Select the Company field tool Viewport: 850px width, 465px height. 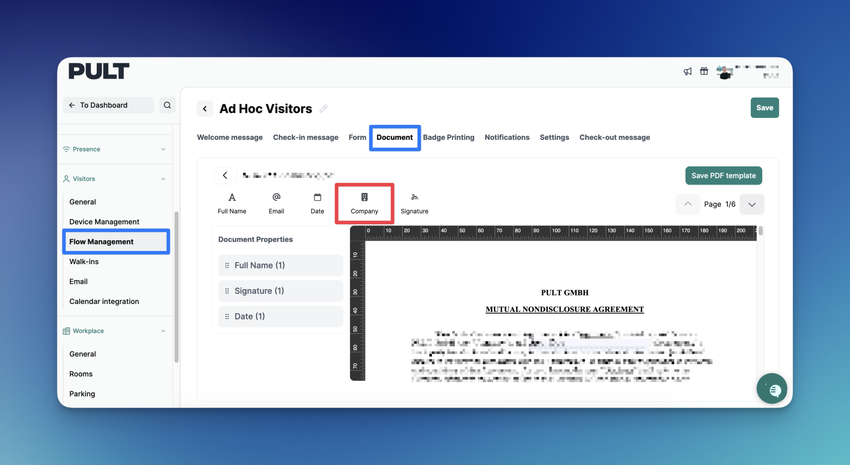click(364, 203)
